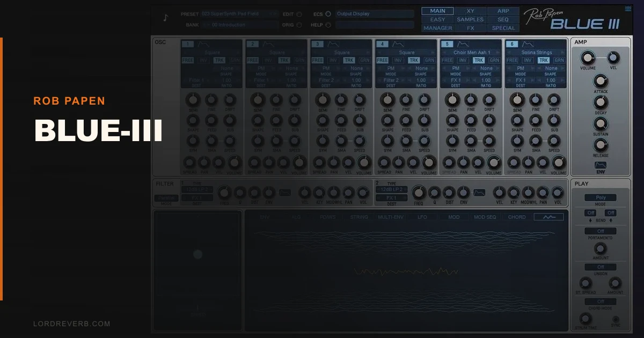Switch to the XY page
This screenshot has height=338, width=644.
[x=470, y=11]
